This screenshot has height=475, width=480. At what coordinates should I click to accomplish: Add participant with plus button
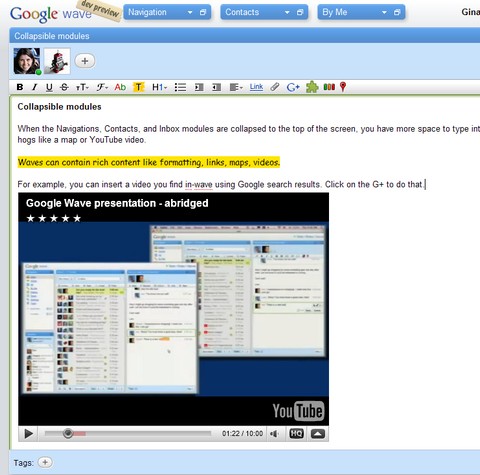85,61
